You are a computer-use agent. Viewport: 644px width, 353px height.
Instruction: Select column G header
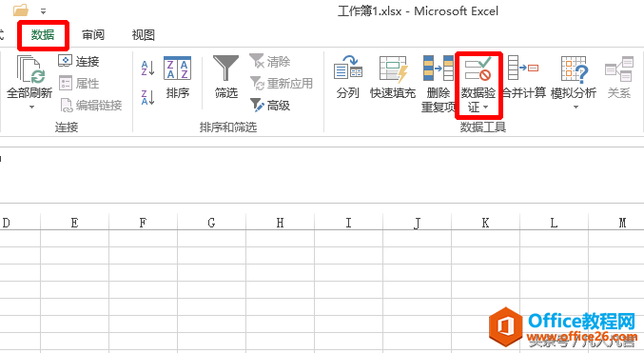click(212, 223)
